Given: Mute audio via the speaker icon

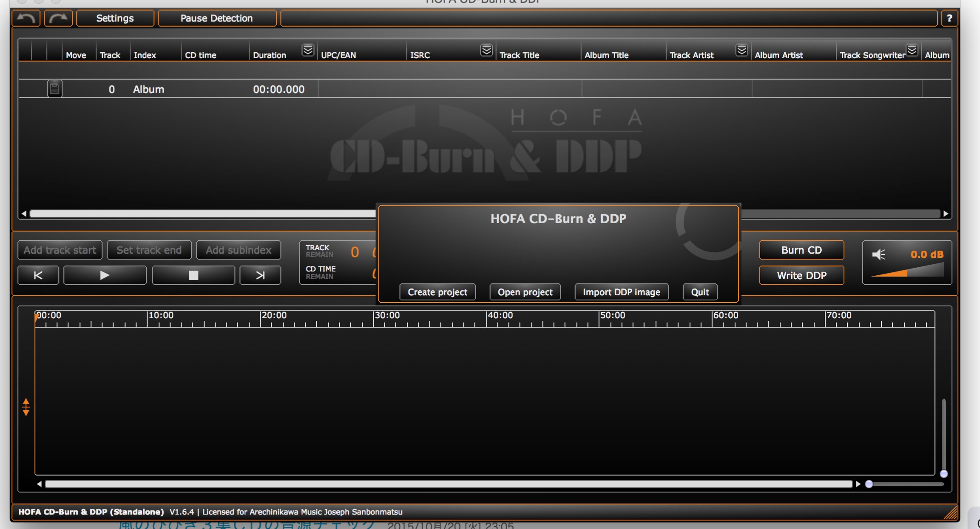Looking at the screenshot, I should tap(878, 255).
